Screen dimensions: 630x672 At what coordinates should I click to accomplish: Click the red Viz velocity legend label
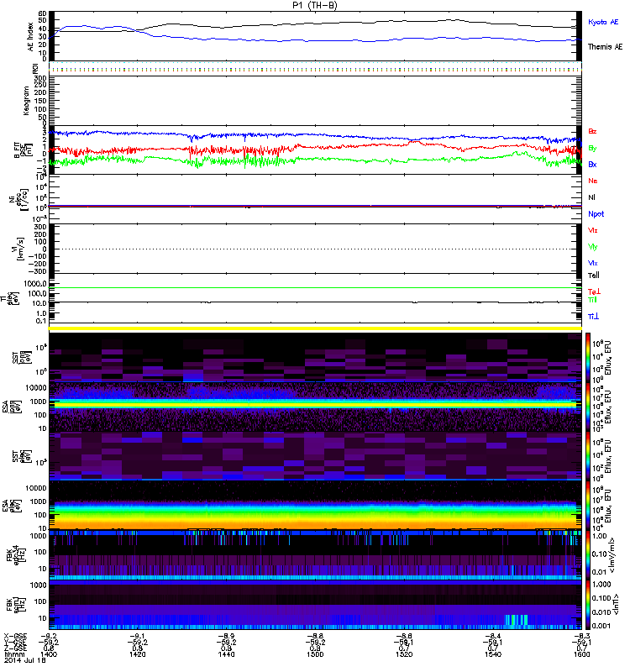point(593,230)
